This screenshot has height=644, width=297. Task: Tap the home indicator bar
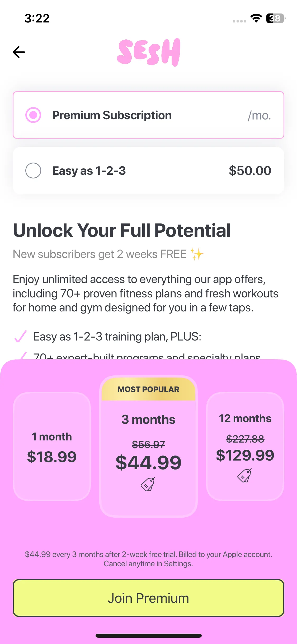(x=148, y=636)
